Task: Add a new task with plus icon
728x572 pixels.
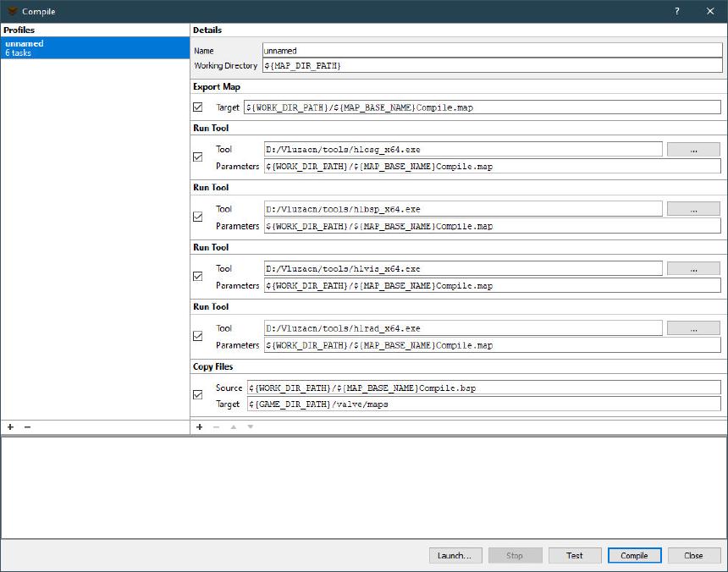Action: click(x=199, y=426)
